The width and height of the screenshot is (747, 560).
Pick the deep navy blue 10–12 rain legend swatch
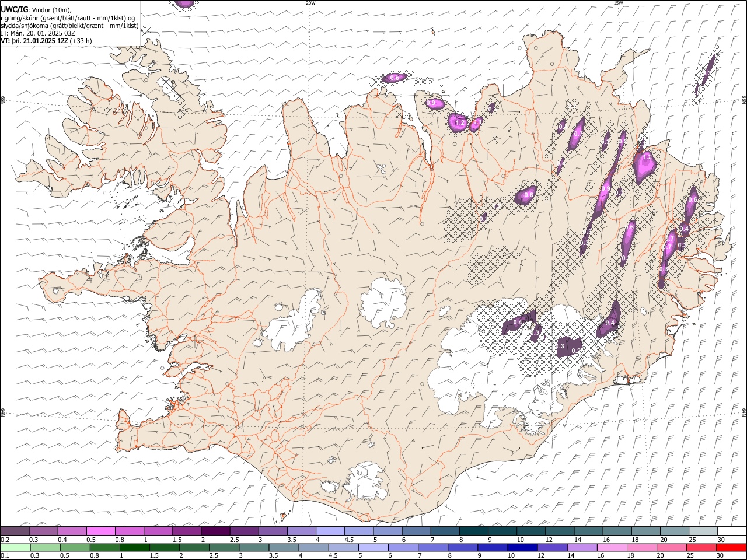click(522, 547)
